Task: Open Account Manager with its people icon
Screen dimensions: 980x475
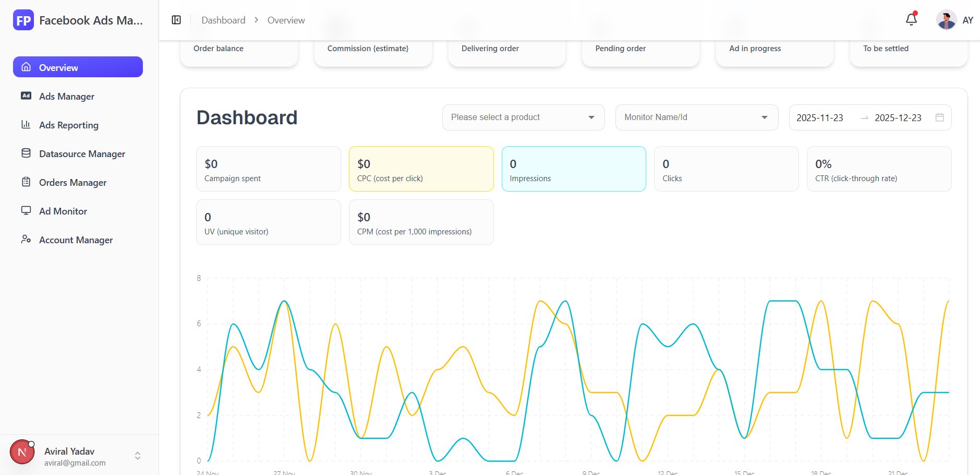Action: pos(27,239)
